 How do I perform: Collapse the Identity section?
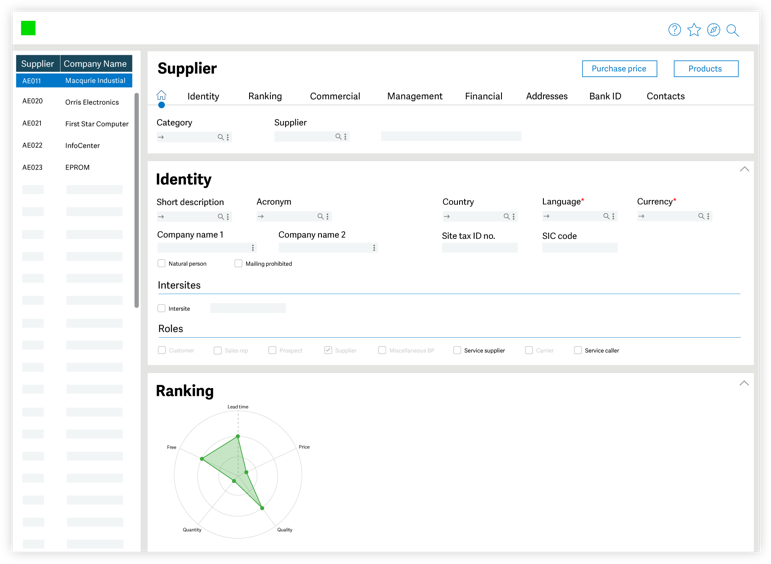[744, 169]
